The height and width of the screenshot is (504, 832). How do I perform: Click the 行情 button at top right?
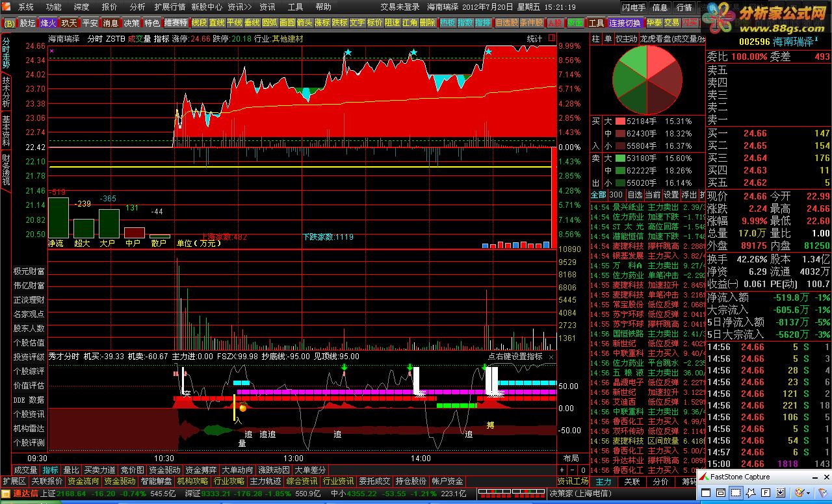coord(684,7)
